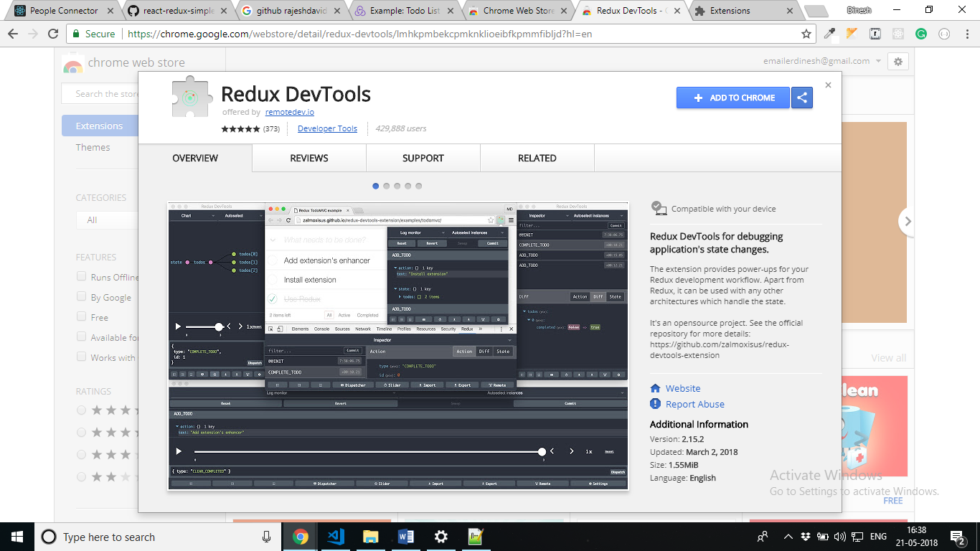Click the next-screenshot chevron arrow

coord(907,222)
